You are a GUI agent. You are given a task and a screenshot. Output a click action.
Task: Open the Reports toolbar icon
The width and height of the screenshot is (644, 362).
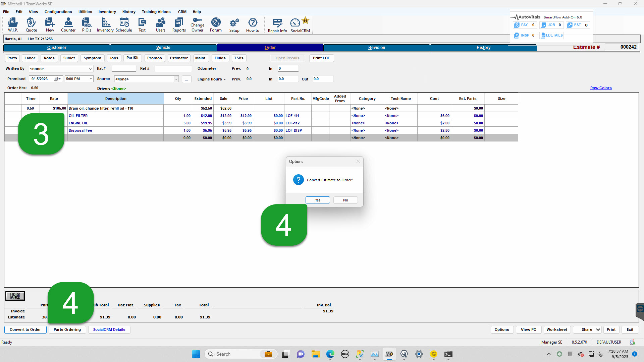179,25
